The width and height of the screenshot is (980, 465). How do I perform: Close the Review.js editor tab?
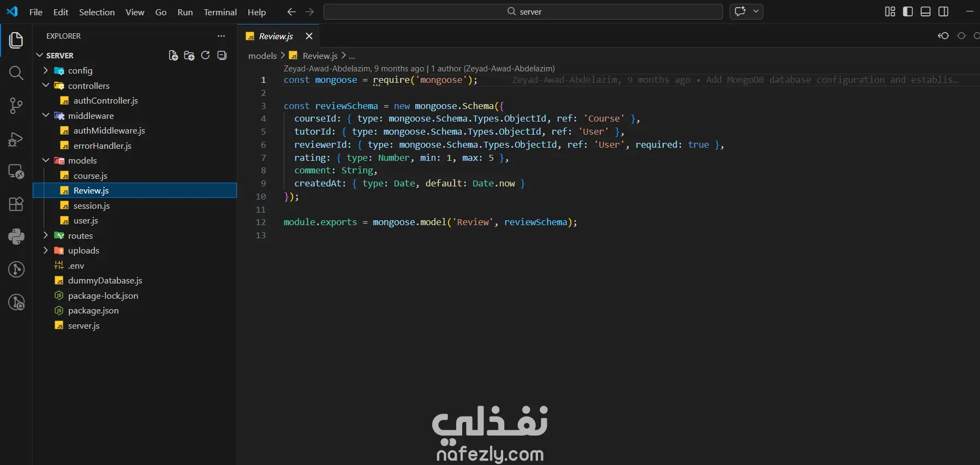[309, 36]
